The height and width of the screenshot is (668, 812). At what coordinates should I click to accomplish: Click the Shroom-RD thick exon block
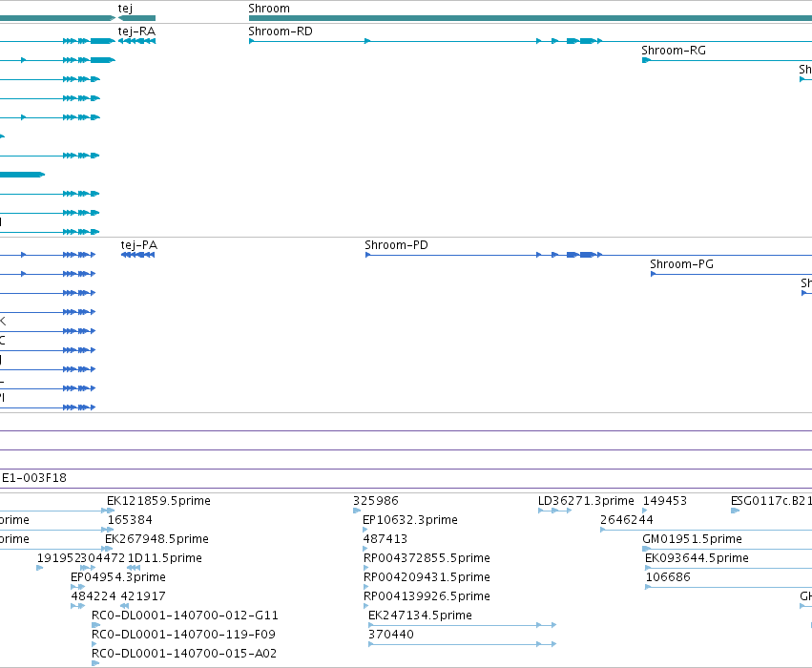click(x=586, y=41)
